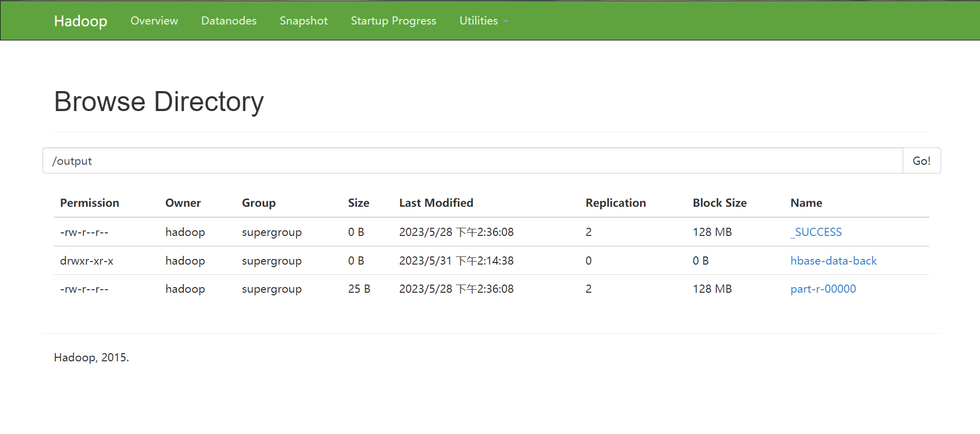The image size is (980, 434).
Task: Click the 0 B size of hbase-data-back
Action: 356,261
